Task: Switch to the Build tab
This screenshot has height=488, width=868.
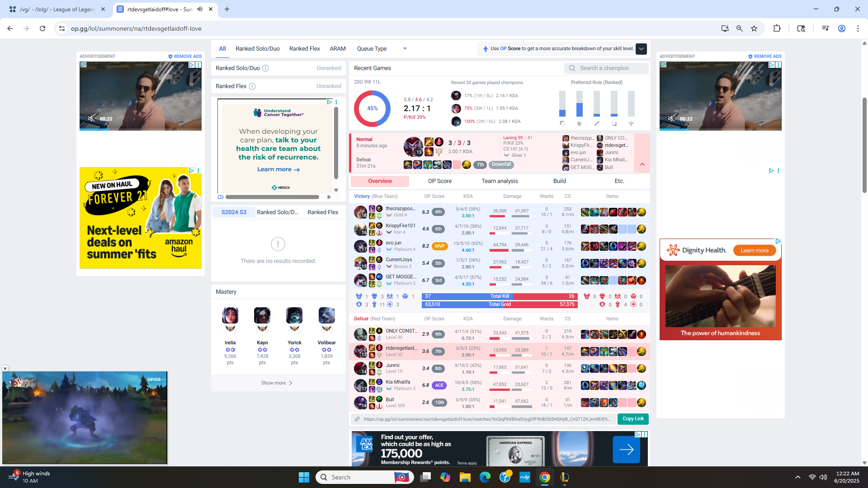Action: pos(559,181)
